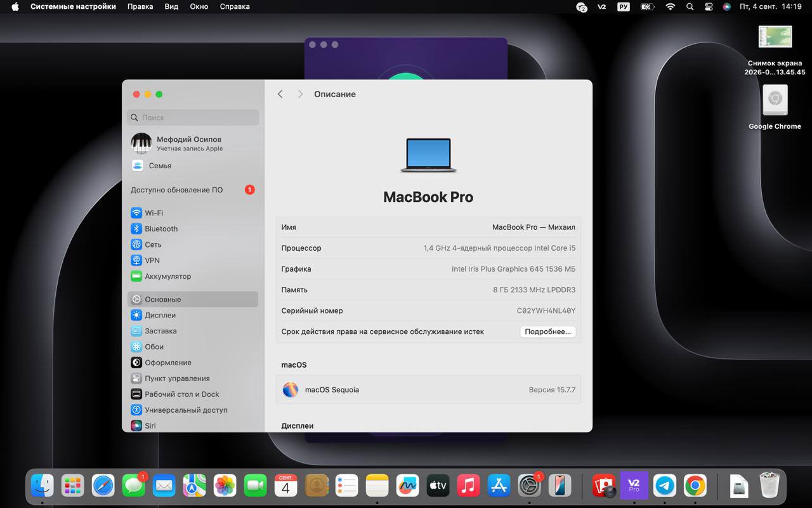This screenshot has width=812, height=508.
Task: Click the Intel Iris Plus Graphics value
Action: pos(514,269)
